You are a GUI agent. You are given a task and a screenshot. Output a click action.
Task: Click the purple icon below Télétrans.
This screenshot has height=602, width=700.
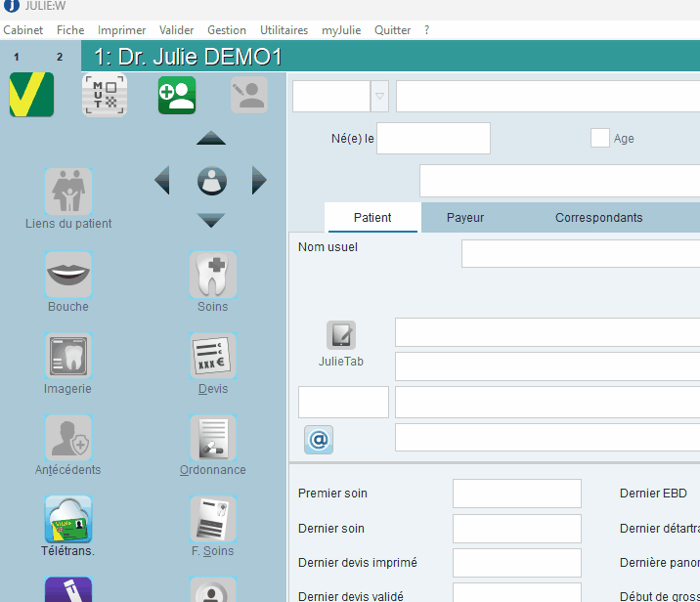point(68,589)
